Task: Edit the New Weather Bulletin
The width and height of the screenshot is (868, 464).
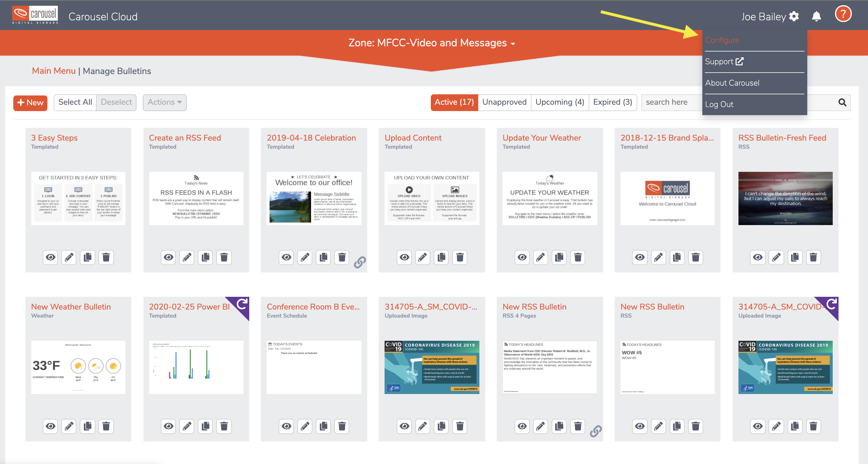Action: click(69, 426)
